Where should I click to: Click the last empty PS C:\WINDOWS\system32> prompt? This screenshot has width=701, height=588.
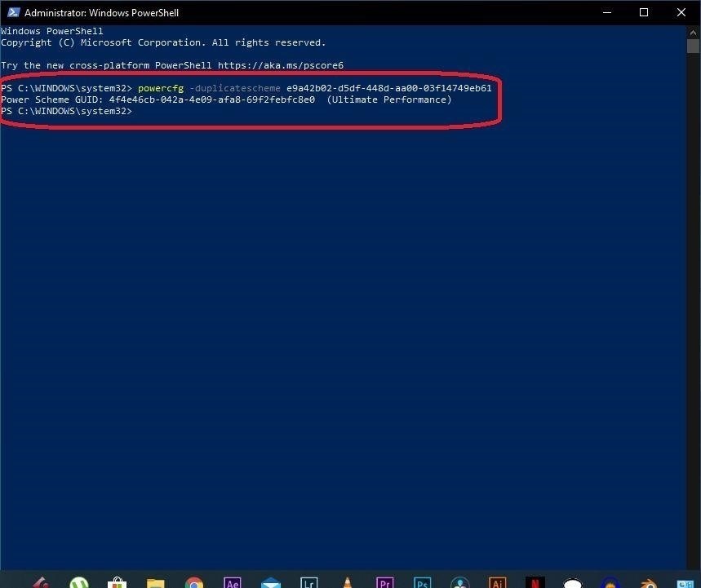[x=67, y=111]
